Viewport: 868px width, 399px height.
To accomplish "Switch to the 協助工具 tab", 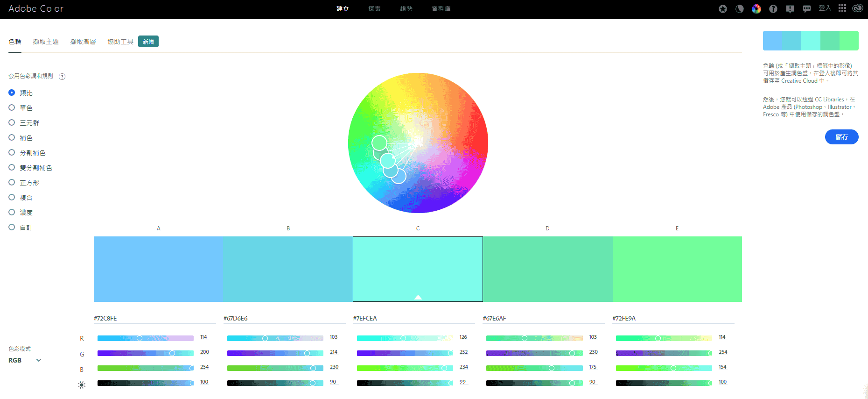I will (x=120, y=42).
